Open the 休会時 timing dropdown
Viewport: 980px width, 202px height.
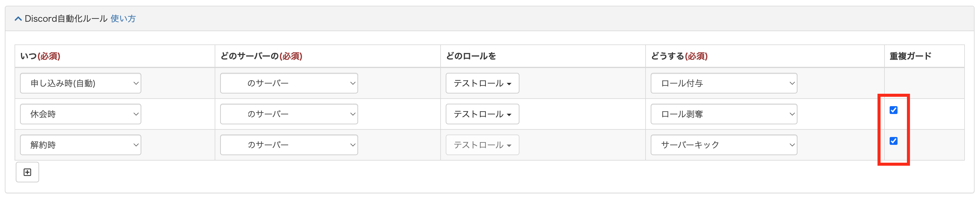[x=80, y=114]
